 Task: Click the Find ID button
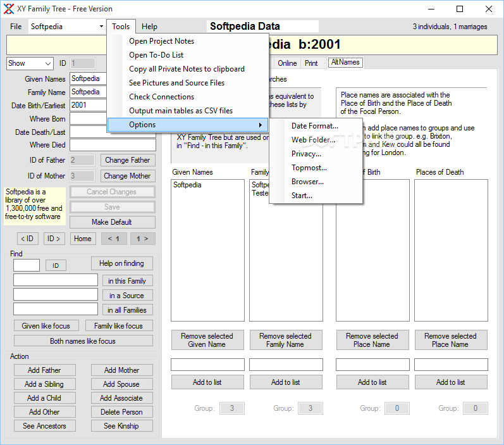56,265
